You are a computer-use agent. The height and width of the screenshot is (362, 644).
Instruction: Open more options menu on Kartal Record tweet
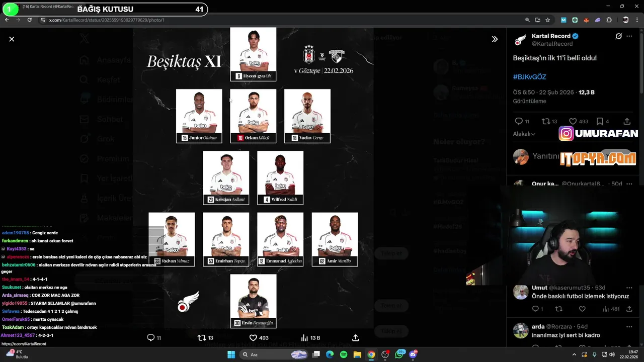pos(629,36)
